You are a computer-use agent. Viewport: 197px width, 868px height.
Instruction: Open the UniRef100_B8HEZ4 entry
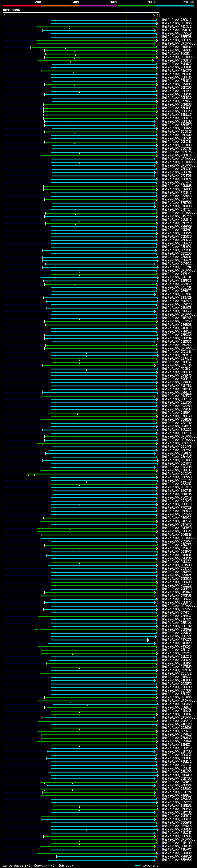coord(176,745)
